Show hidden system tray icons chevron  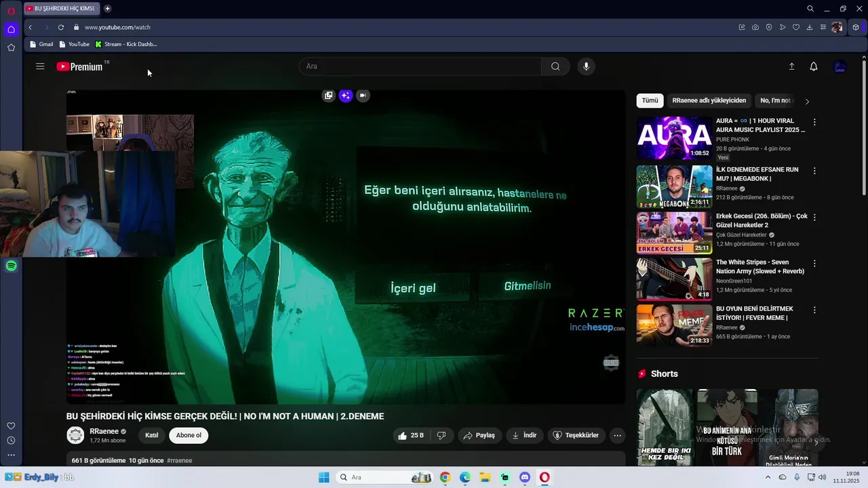pyautogui.click(x=768, y=477)
